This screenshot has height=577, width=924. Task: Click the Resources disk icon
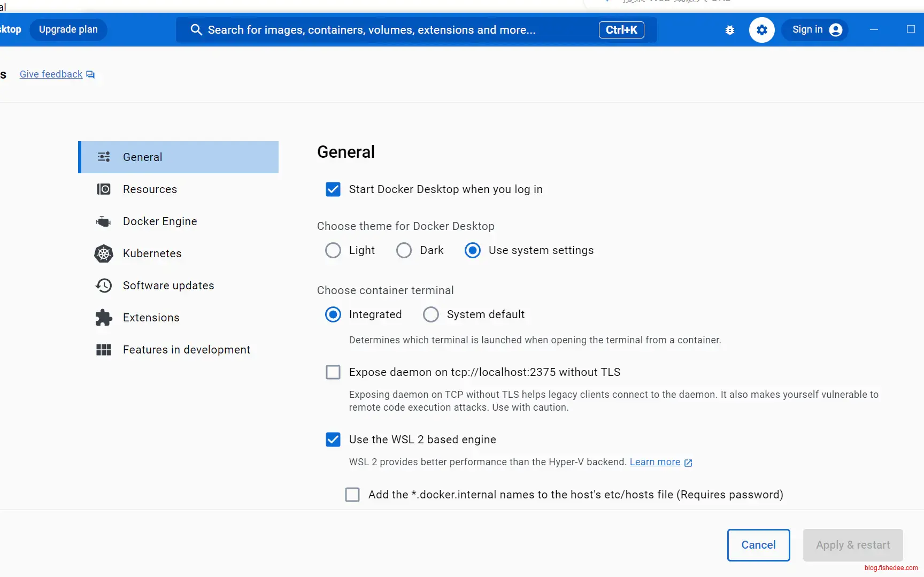coord(104,189)
